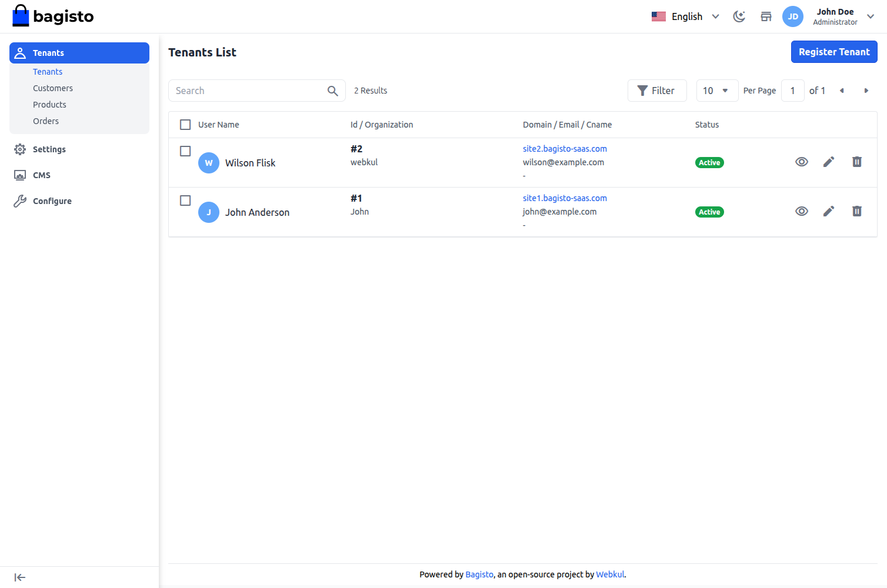
Task: Go to Customers submenu
Action: point(53,88)
